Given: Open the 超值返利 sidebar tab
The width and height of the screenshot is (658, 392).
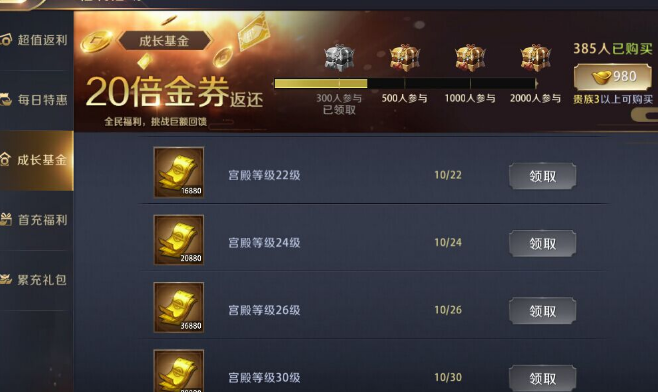Looking at the screenshot, I should coord(37,40).
